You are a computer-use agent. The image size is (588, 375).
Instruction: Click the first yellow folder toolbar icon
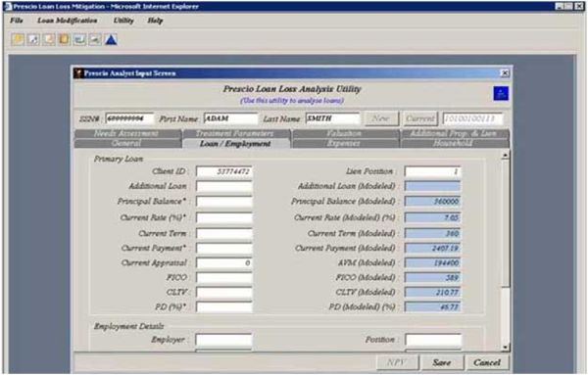coord(18,39)
